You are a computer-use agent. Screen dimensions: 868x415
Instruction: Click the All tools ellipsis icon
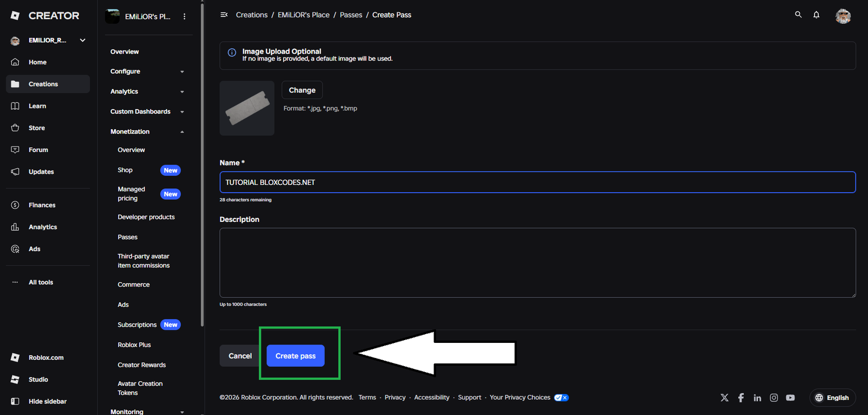[15, 282]
